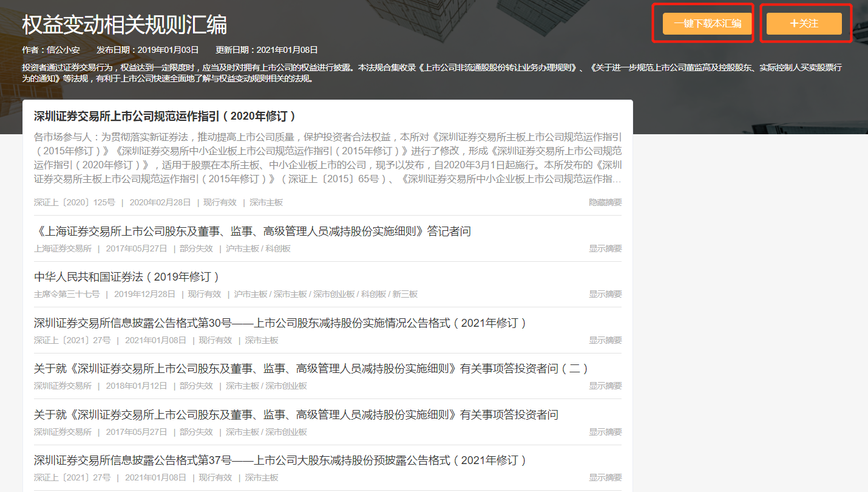Click document number 深证上〔2020〕125号
The height and width of the screenshot is (492, 868).
coord(75,202)
